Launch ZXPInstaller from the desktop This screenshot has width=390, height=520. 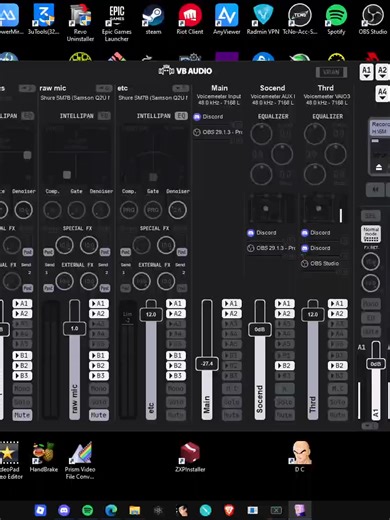coord(190,456)
